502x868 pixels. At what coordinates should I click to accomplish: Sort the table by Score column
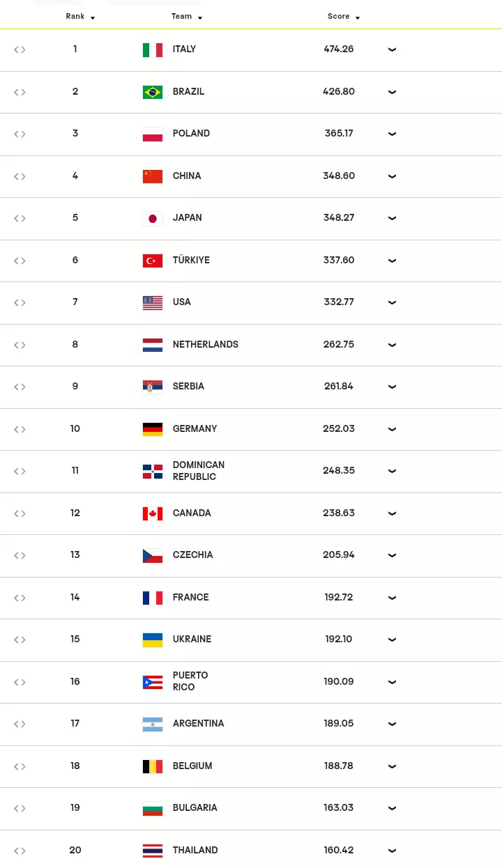click(x=344, y=17)
